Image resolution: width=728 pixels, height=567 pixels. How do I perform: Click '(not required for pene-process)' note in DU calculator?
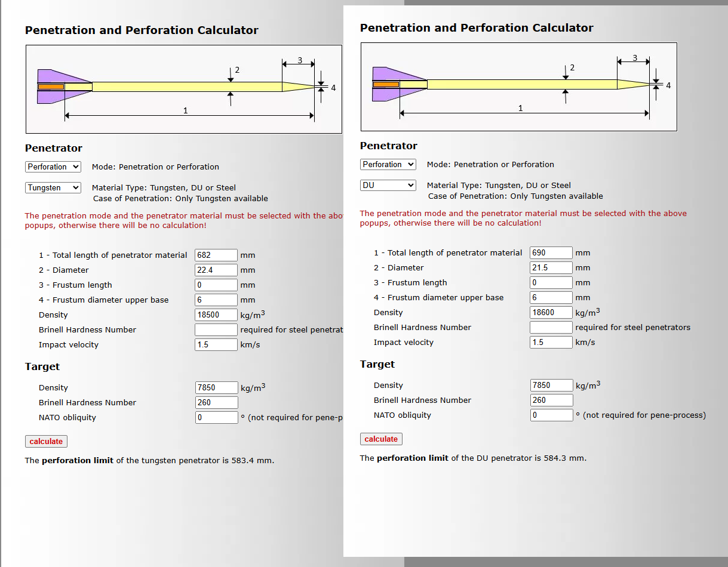[x=644, y=415]
